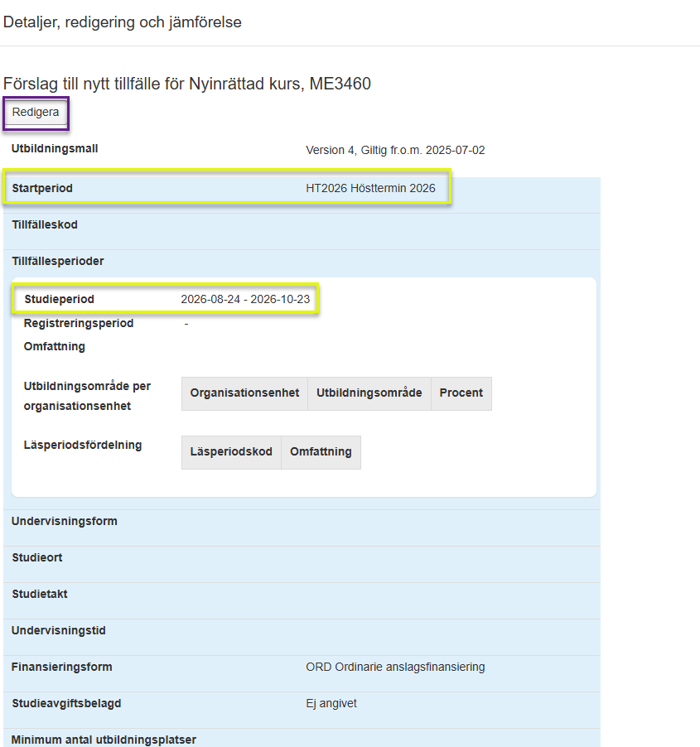
Task: Select the Procent column header
Action: 461,393
